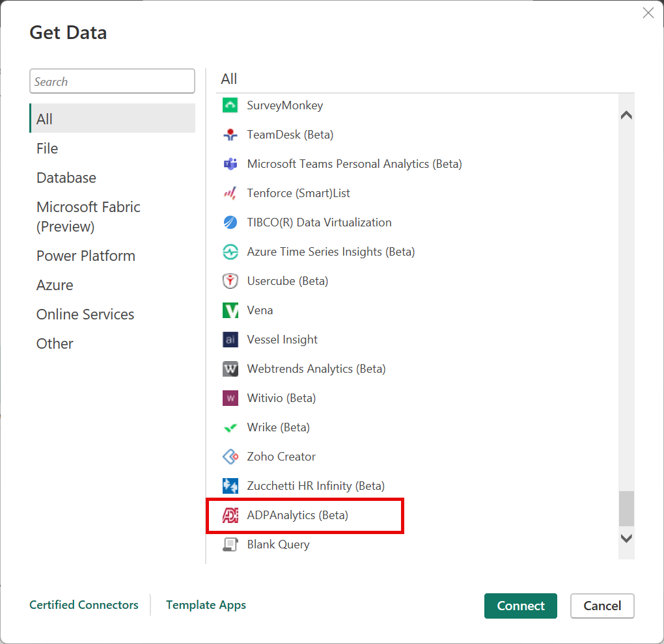Select the SurveyMonkey text label
Viewport: 664px width, 644px height.
pyautogui.click(x=284, y=105)
